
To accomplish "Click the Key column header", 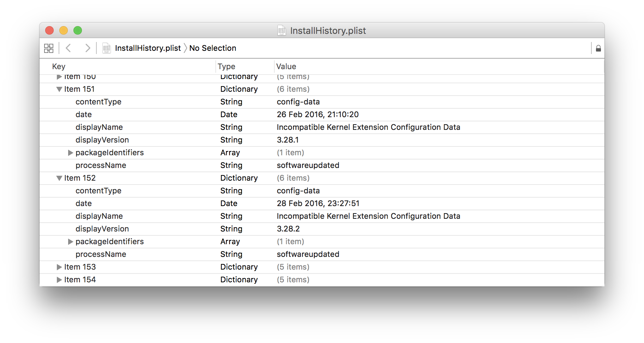I will [x=59, y=66].
